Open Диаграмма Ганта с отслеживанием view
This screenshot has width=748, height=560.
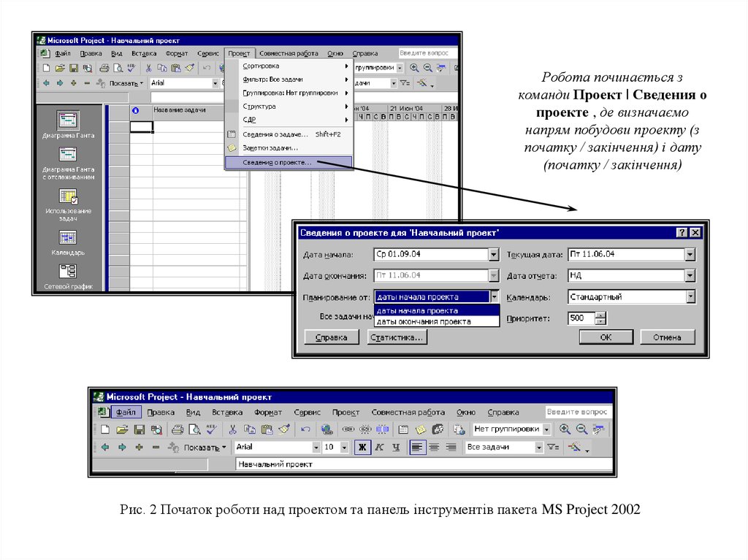68,163
